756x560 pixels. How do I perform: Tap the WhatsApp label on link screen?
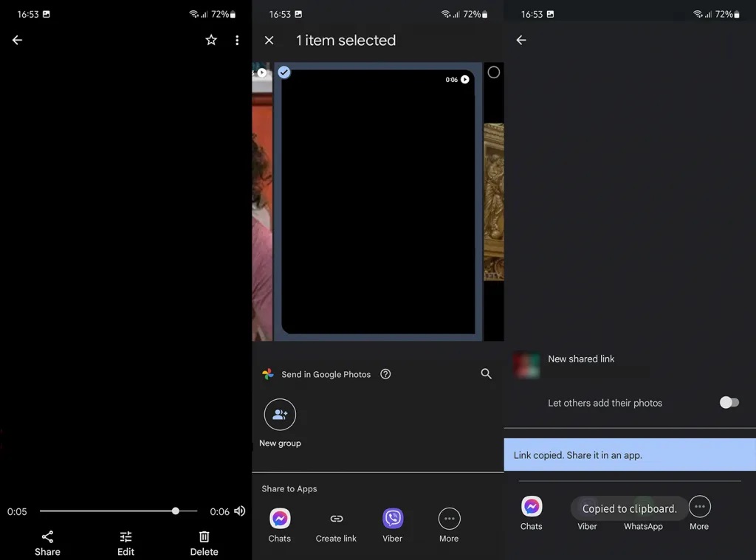point(643,526)
